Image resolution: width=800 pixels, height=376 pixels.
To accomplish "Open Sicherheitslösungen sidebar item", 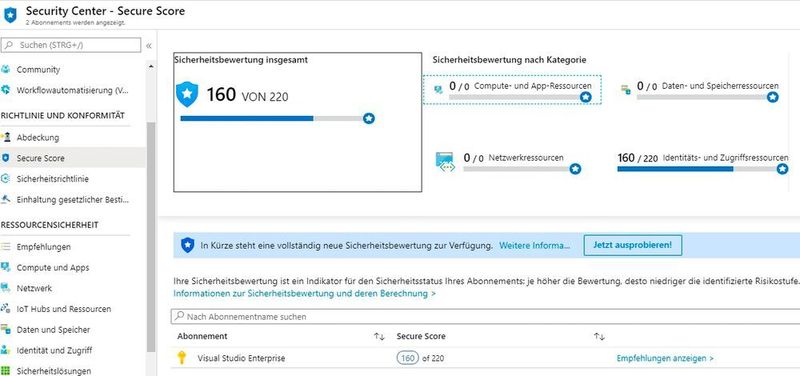I will (x=54, y=371).
